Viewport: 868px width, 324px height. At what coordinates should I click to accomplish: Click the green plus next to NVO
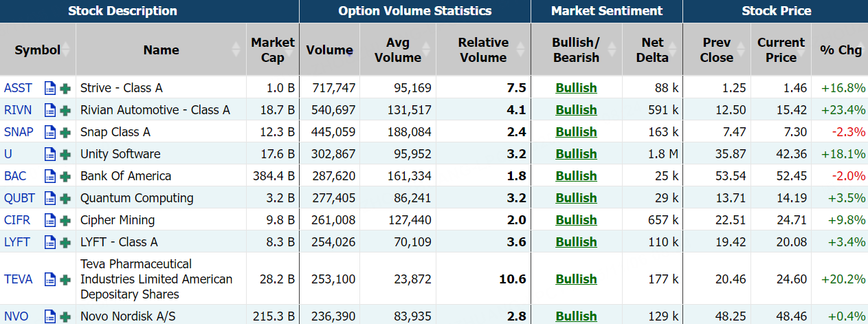(65, 316)
